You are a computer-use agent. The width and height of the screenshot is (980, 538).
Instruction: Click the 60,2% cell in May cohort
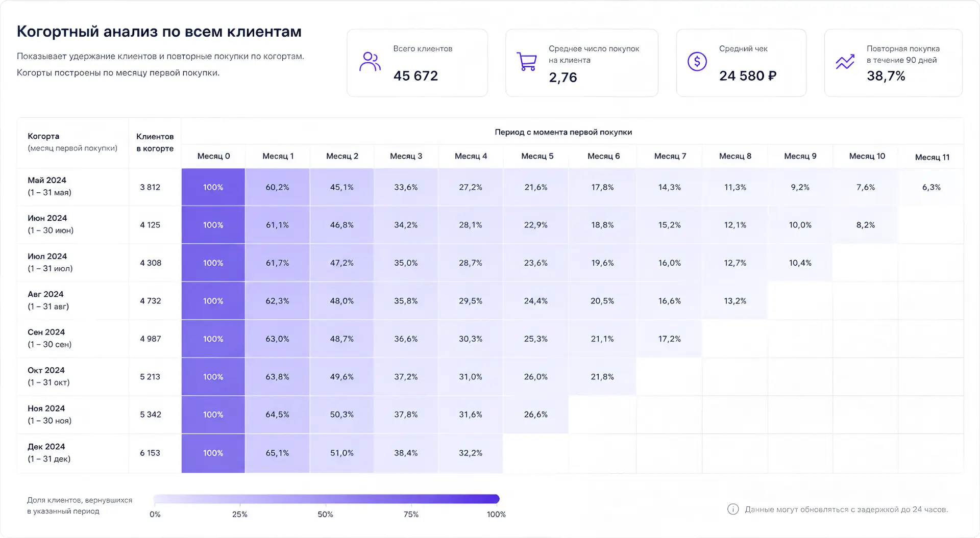tap(277, 187)
